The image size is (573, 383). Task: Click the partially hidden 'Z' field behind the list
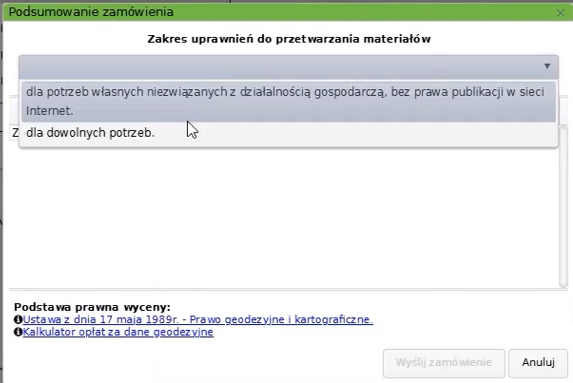(x=14, y=133)
